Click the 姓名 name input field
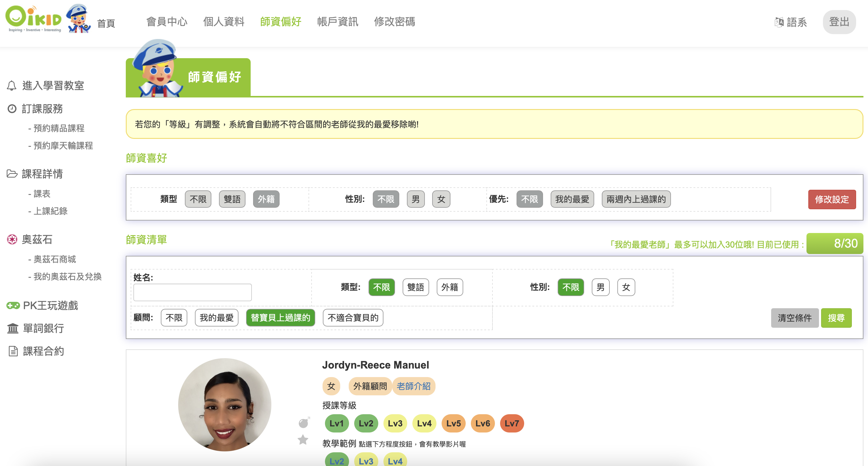868x466 pixels. coord(192,292)
